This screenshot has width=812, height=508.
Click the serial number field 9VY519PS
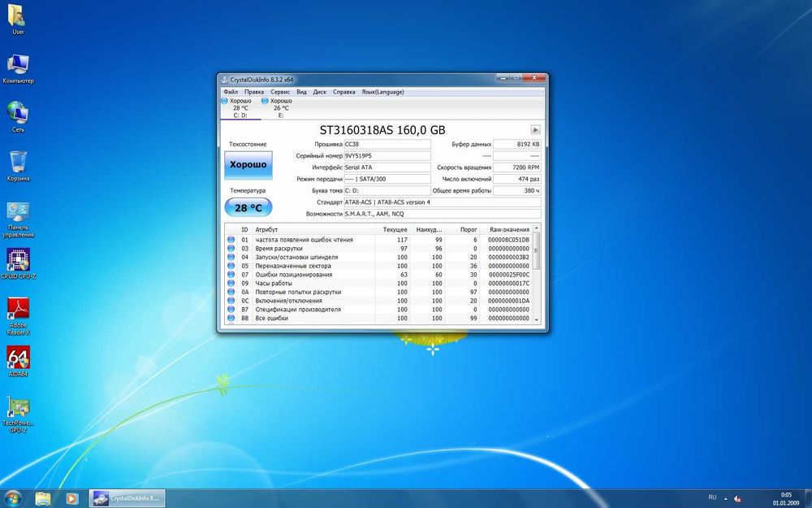(387, 155)
